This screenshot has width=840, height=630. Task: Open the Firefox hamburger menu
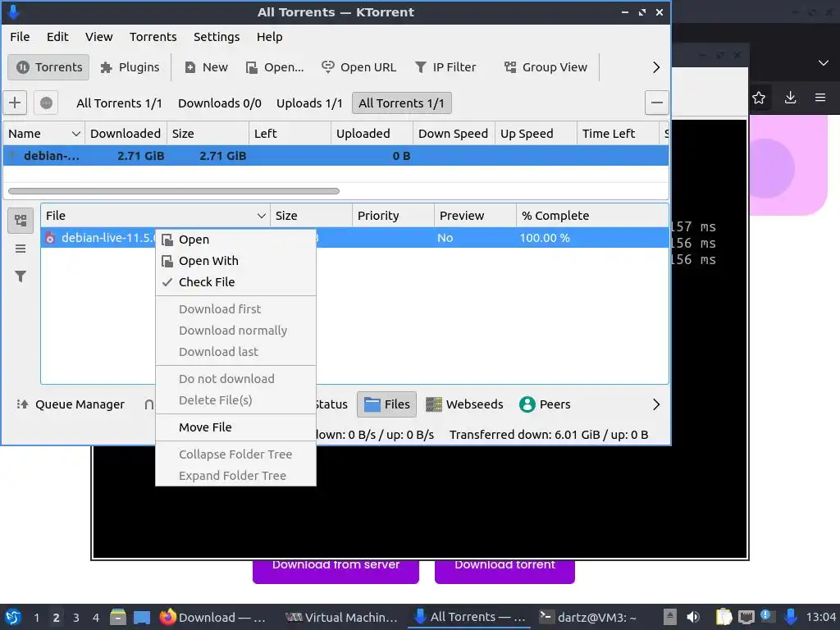820,98
